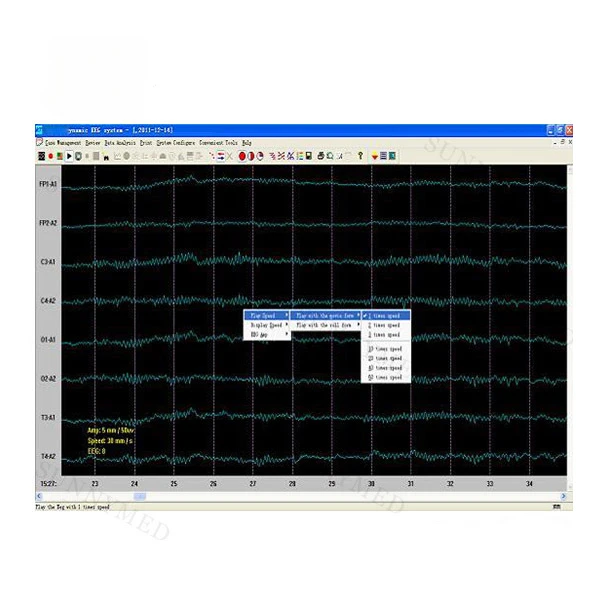Click the half red circle toolbar icon

[x=251, y=156]
